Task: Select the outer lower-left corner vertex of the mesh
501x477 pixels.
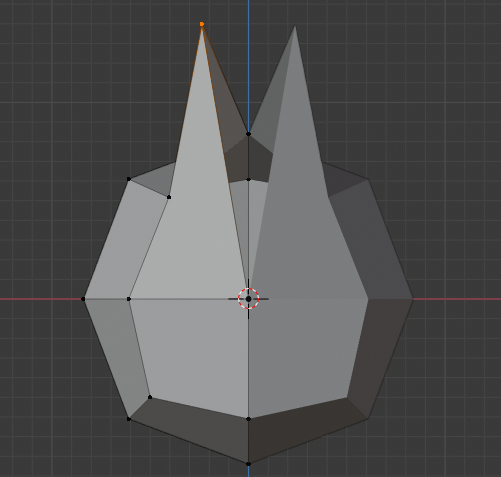Action: (x=129, y=419)
